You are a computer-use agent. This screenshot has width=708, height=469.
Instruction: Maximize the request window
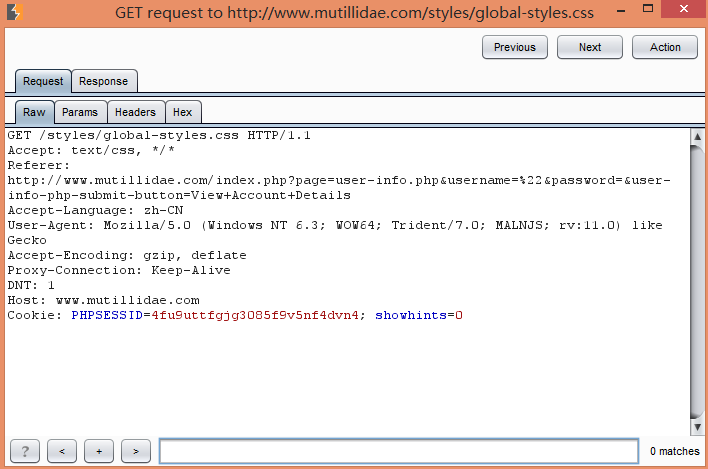click(x=648, y=8)
